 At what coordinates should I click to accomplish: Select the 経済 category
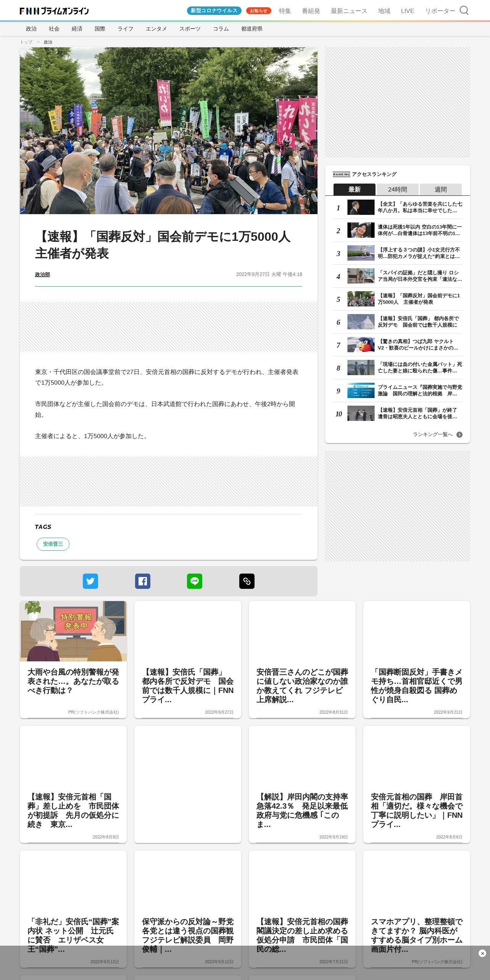click(x=77, y=29)
